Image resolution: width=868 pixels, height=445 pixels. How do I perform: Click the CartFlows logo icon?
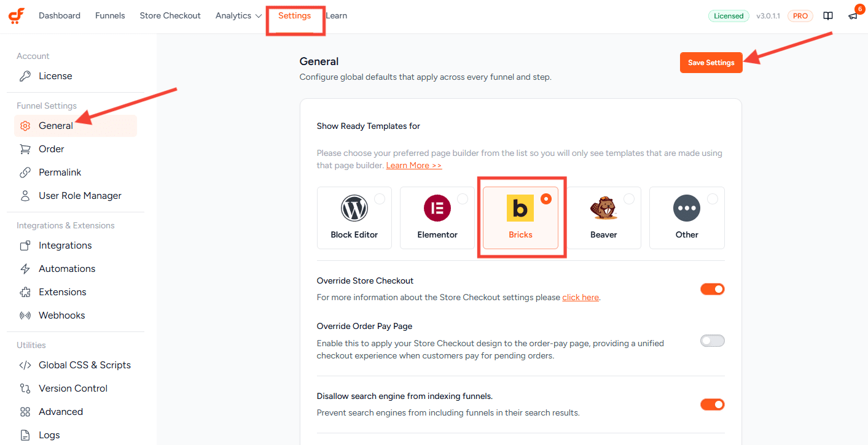pos(17,16)
